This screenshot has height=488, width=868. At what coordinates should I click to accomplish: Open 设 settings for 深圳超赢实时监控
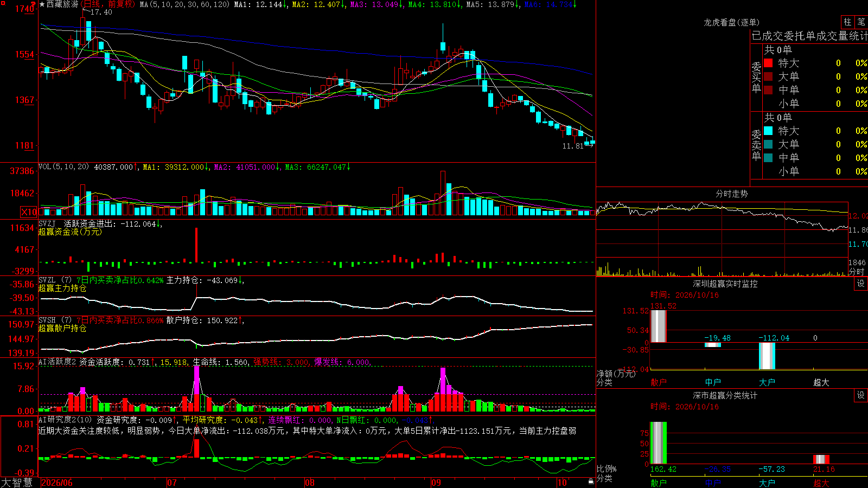coord(861,284)
